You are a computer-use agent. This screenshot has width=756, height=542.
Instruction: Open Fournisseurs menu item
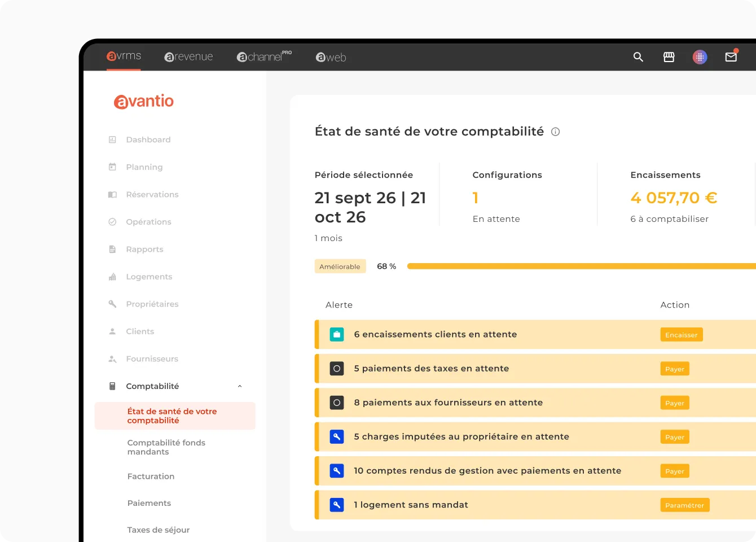152,359
